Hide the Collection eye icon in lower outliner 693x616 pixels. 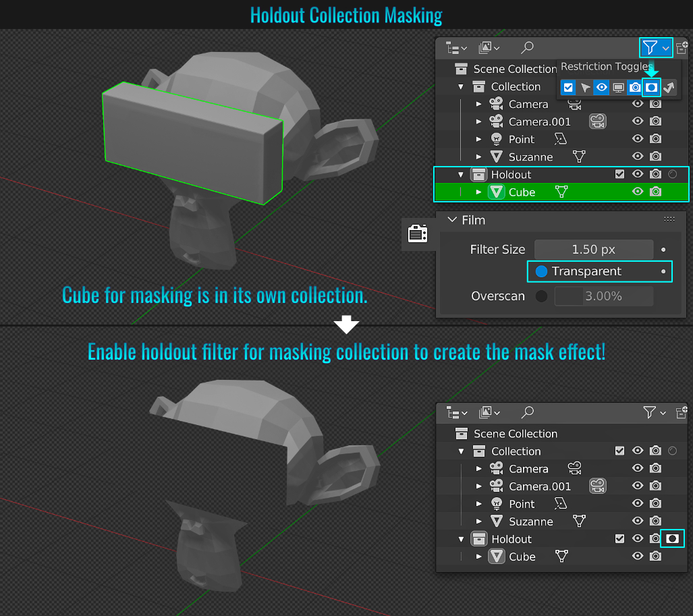tap(637, 451)
